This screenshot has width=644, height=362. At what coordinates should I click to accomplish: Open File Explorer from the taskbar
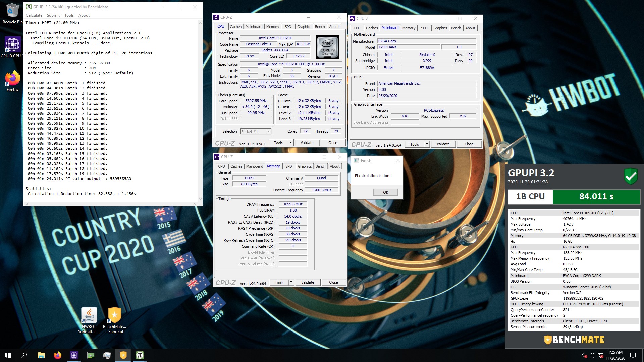pos(41,355)
